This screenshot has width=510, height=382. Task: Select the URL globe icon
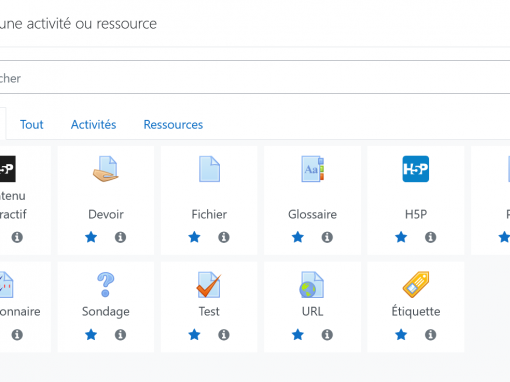(312, 285)
